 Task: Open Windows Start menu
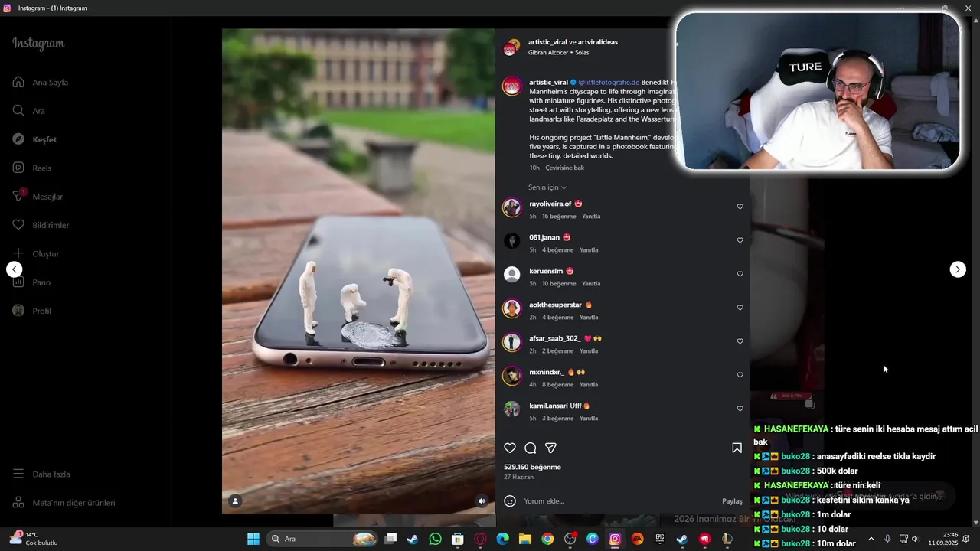[253, 539]
